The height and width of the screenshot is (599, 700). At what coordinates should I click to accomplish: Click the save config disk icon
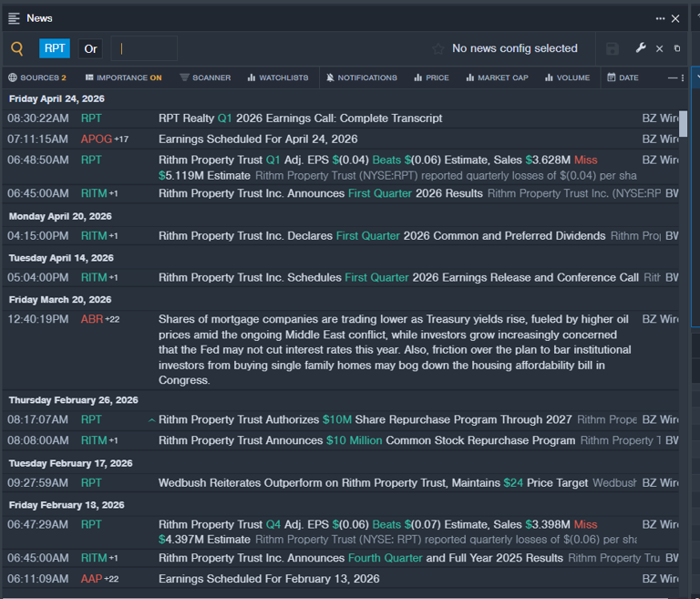pyautogui.click(x=612, y=49)
